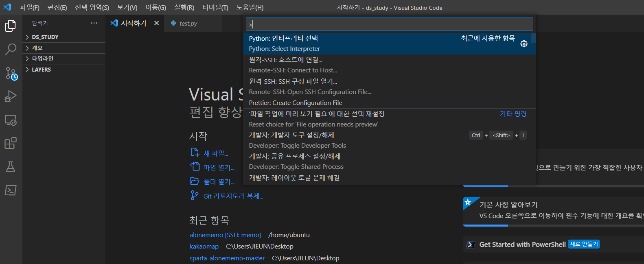Open the Search view in activity bar
Image resolution: width=644 pixels, height=264 pixels.
(x=11, y=50)
